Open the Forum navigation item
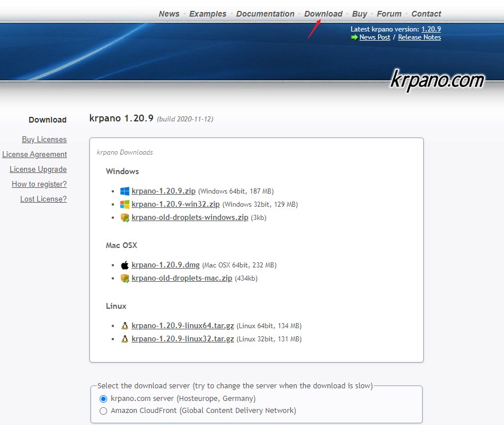This screenshot has width=504, height=425. (x=389, y=14)
